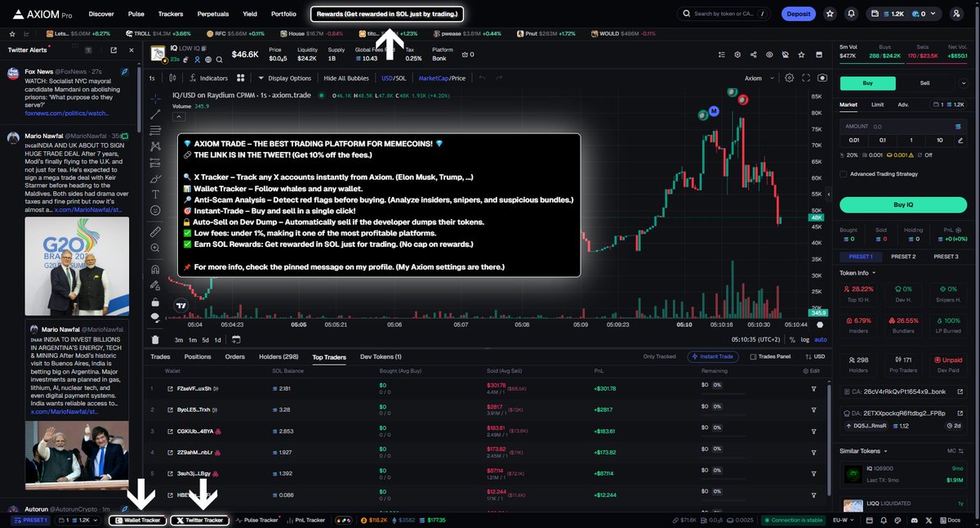Enable Advanced Trading Strategy checkbox

pos(843,173)
